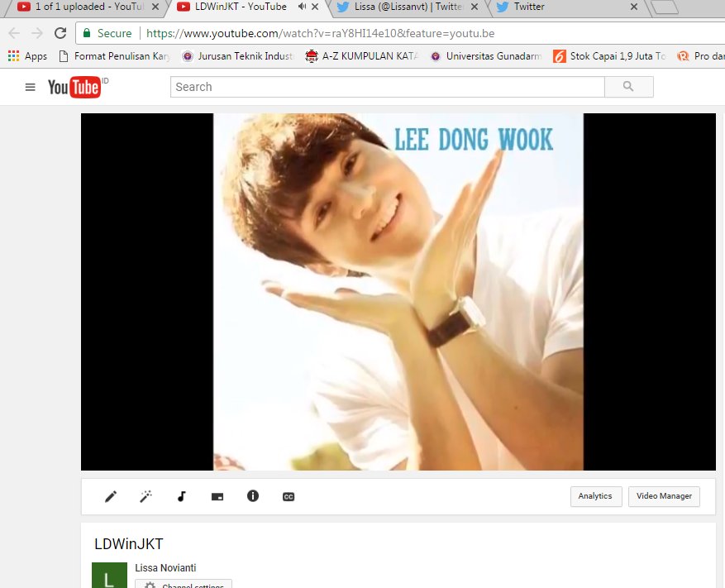Open a new browser tab
This screenshot has width=725, height=588.
coord(665,7)
